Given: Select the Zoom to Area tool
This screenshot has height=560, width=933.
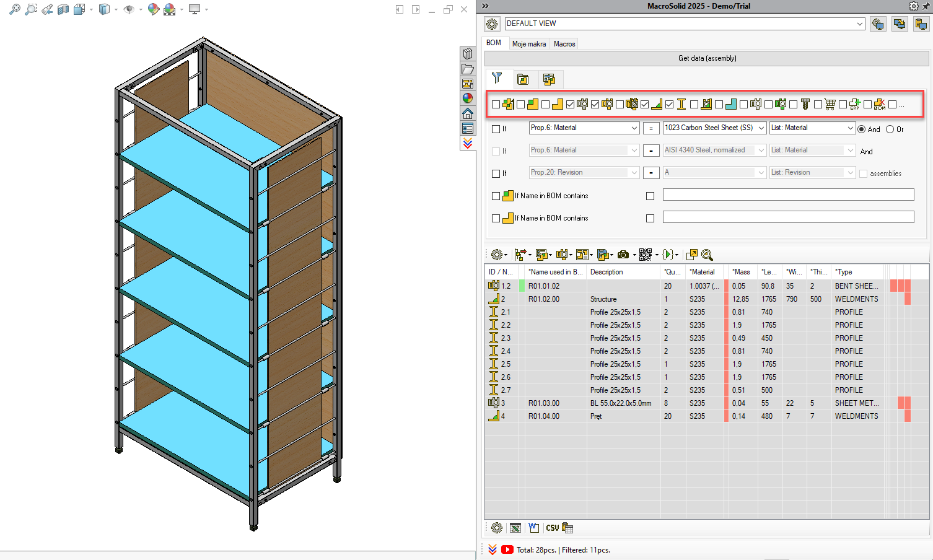Looking at the screenshot, I should [x=30, y=9].
